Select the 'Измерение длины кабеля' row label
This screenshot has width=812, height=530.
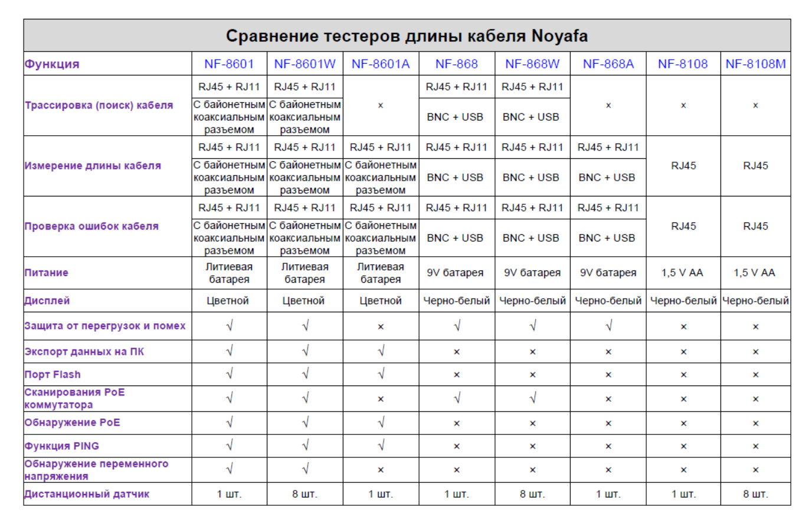(93, 166)
